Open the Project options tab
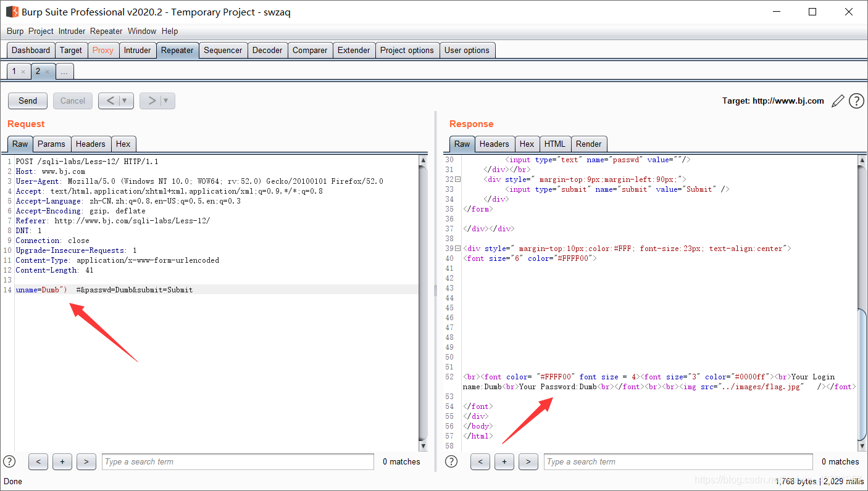 (x=407, y=51)
